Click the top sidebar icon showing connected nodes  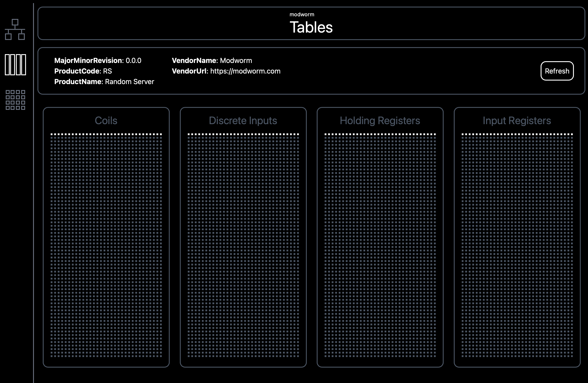pyautogui.click(x=15, y=30)
